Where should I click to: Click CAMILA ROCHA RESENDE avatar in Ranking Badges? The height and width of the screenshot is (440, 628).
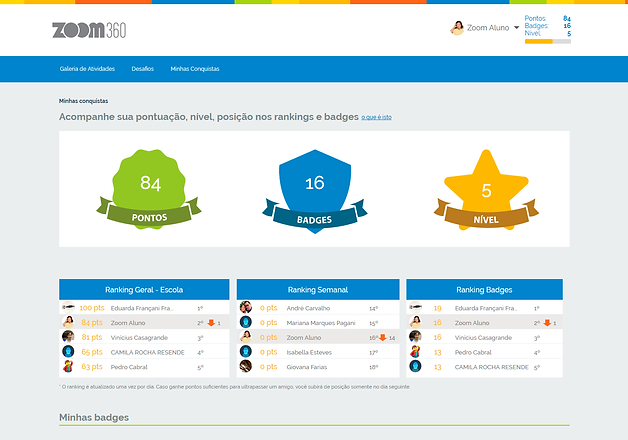point(415,366)
